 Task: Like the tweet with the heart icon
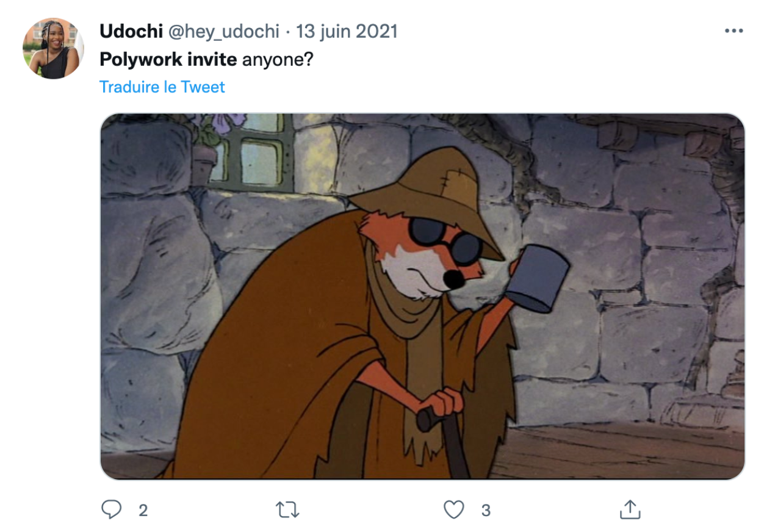click(453, 509)
